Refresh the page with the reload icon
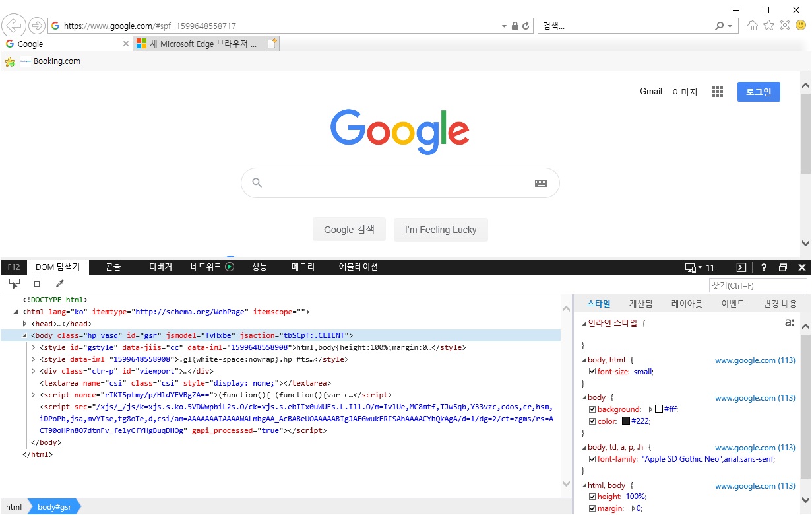Viewport: 812px width, 515px height. 526,26
